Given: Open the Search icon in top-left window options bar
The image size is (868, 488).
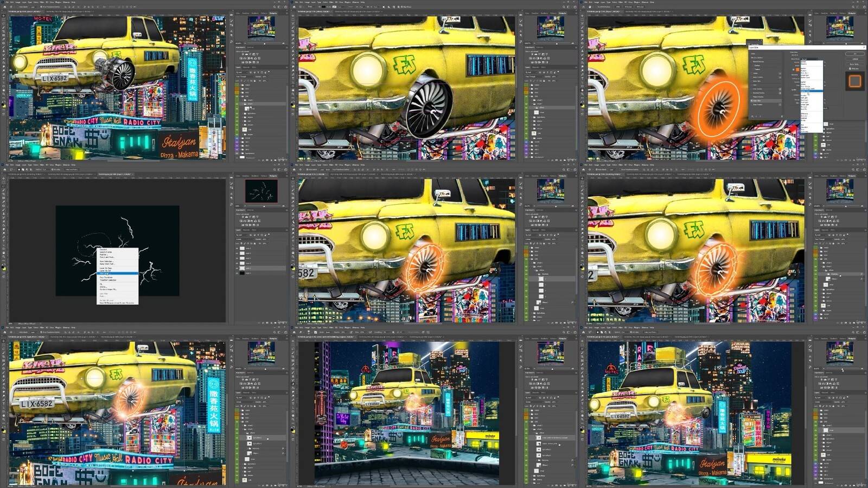Looking at the screenshot, I should 274,7.
